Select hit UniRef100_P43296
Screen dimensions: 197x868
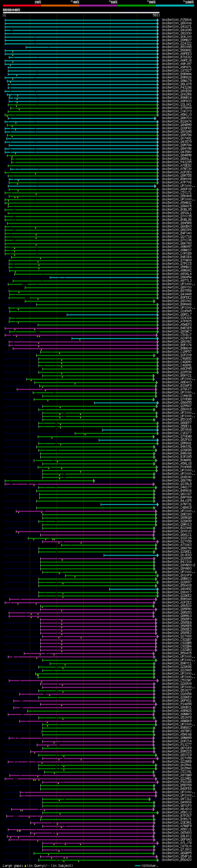tap(176, 88)
